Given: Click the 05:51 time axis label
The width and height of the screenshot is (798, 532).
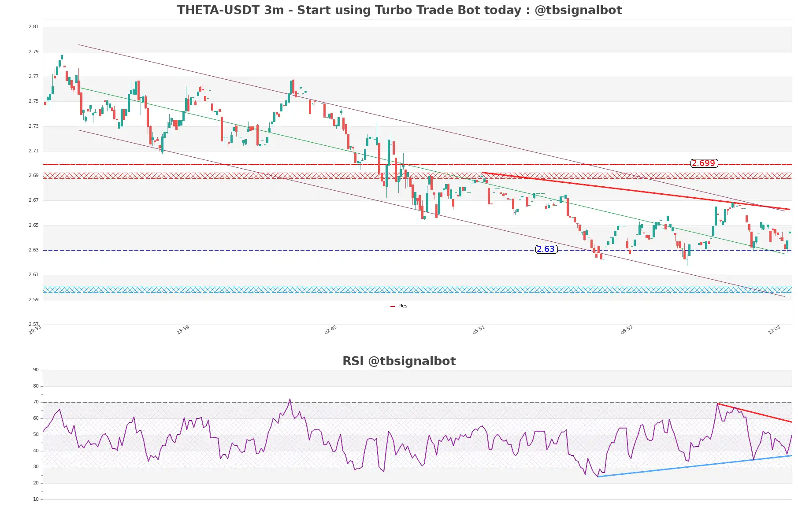Looking at the screenshot, I should point(479,330).
